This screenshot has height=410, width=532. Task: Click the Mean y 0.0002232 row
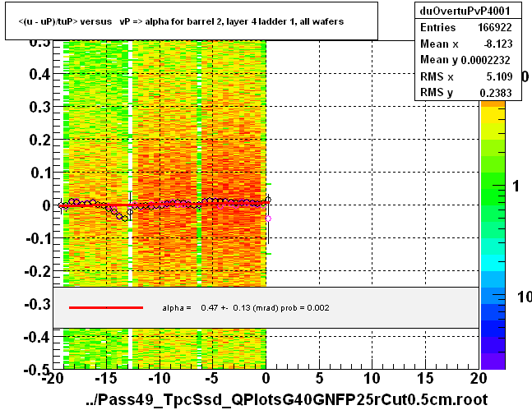465,60
